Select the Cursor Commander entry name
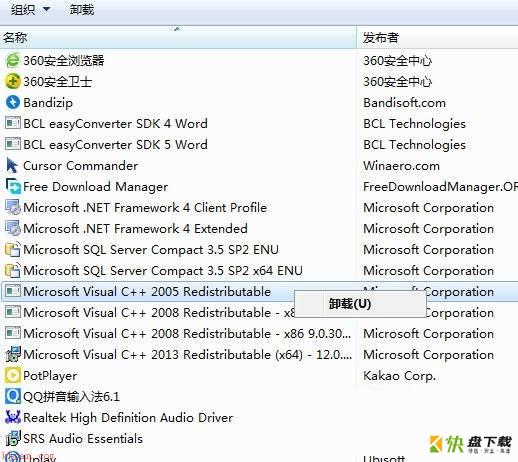 [x=80, y=166]
